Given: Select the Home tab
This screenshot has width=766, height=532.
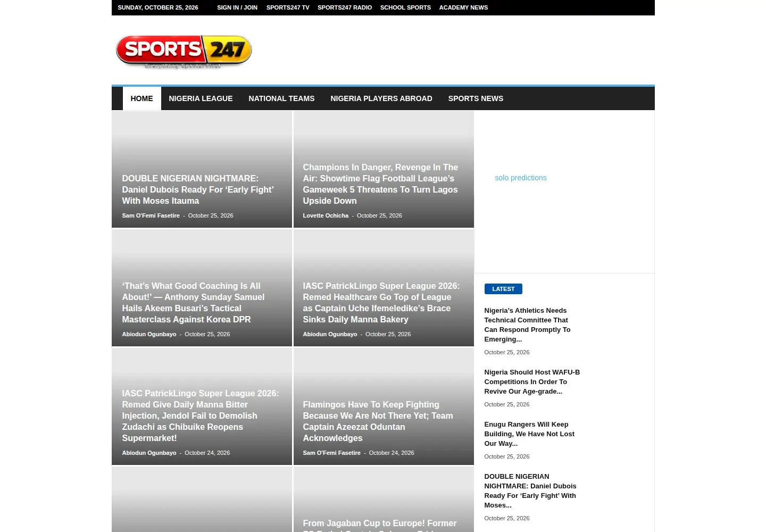Looking at the screenshot, I should click(141, 98).
